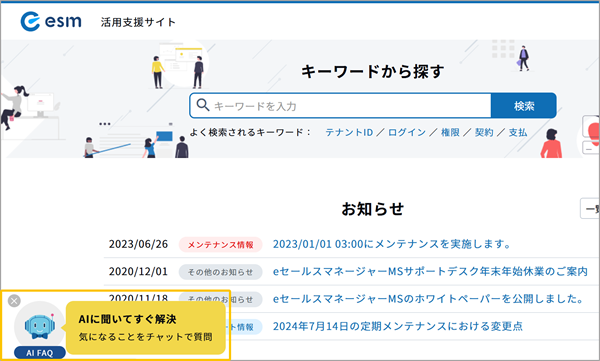Click the esm logo
The image size is (600, 361).
coord(51,21)
